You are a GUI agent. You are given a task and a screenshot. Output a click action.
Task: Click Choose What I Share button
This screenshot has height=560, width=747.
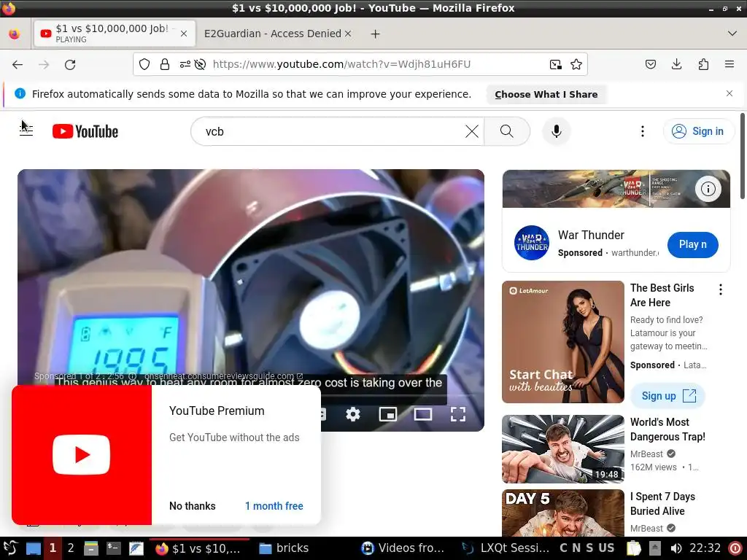(x=546, y=94)
